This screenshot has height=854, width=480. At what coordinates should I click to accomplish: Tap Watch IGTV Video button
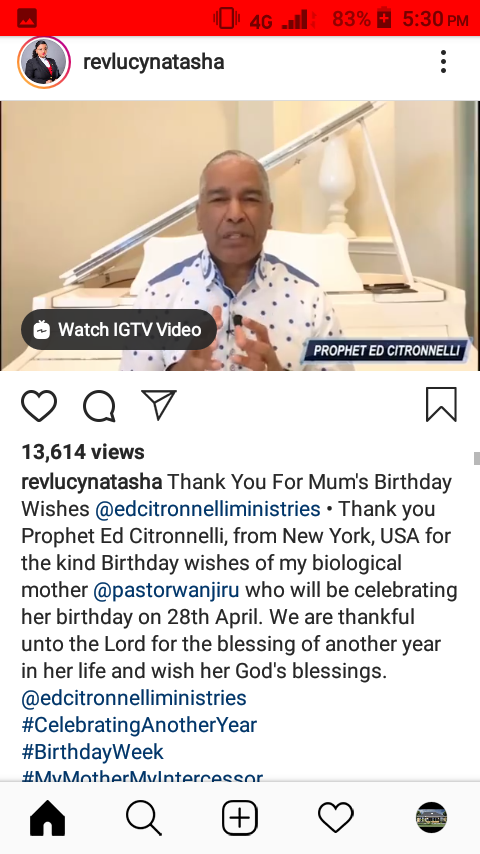119,330
